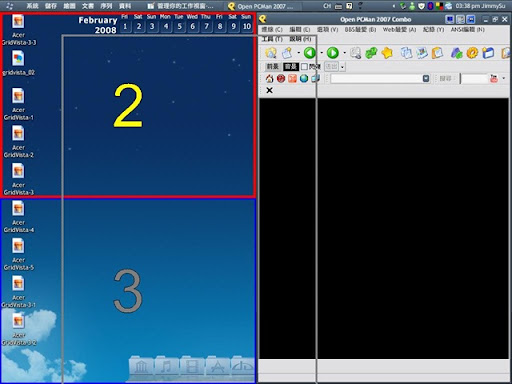Click the yellow star favorites icon
This screenshot has width=512, height=384.
point(387,53)
